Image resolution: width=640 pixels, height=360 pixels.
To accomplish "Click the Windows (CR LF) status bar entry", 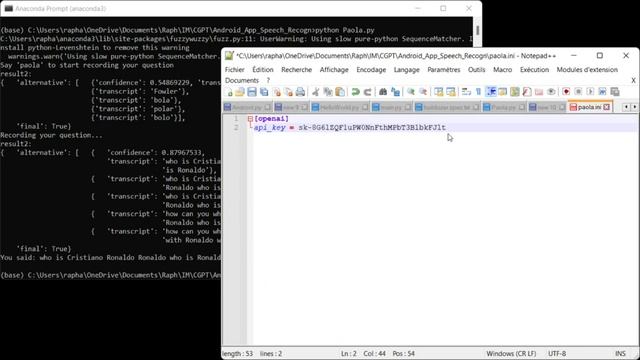I will 511,353.
